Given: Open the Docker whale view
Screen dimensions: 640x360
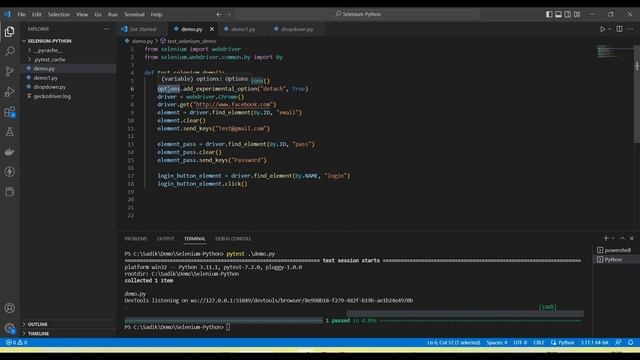Looking at the screenshot, I should [x=9, y=152].
